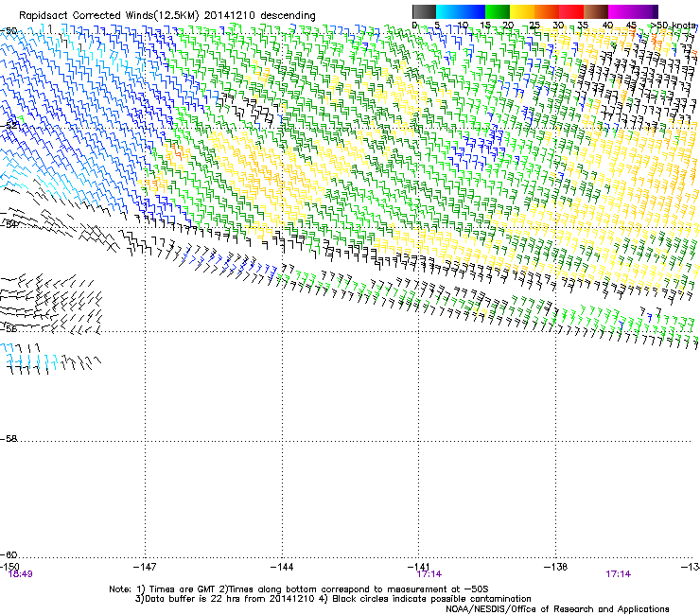
Task: Click the -58 latitude axis label
Action: pos(9,439)
